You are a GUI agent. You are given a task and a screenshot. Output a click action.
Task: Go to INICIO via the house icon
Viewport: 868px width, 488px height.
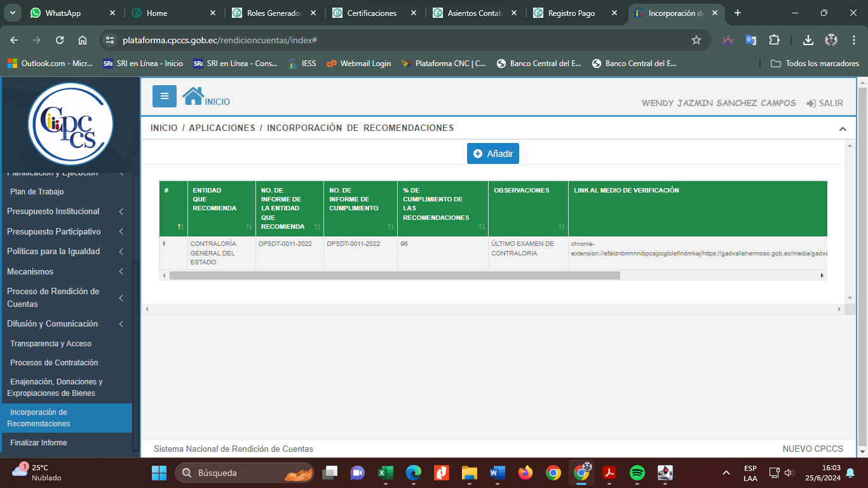tap(193, 96)
